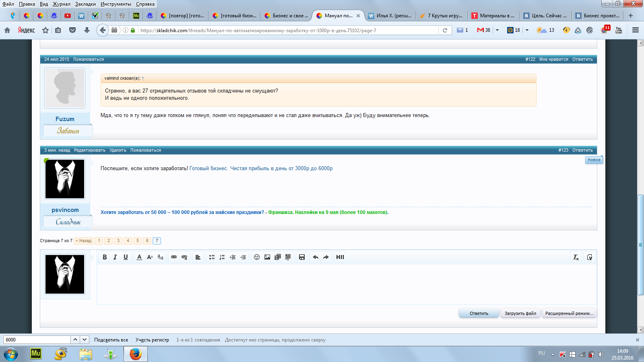Viewport: 644px width, 362px height.
Task: Open the 'Готовый бизнес' link in post #123
Action: tap(261, 169)
